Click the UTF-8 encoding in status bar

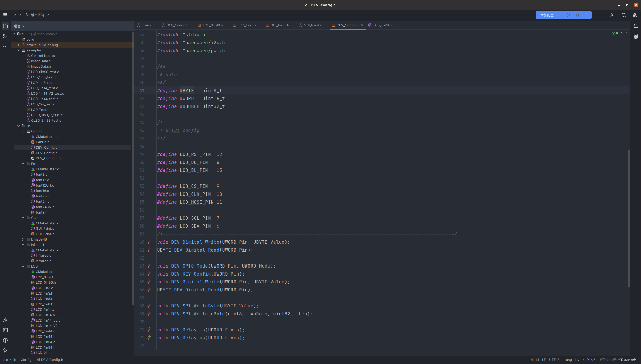click(x=554, y=360)
